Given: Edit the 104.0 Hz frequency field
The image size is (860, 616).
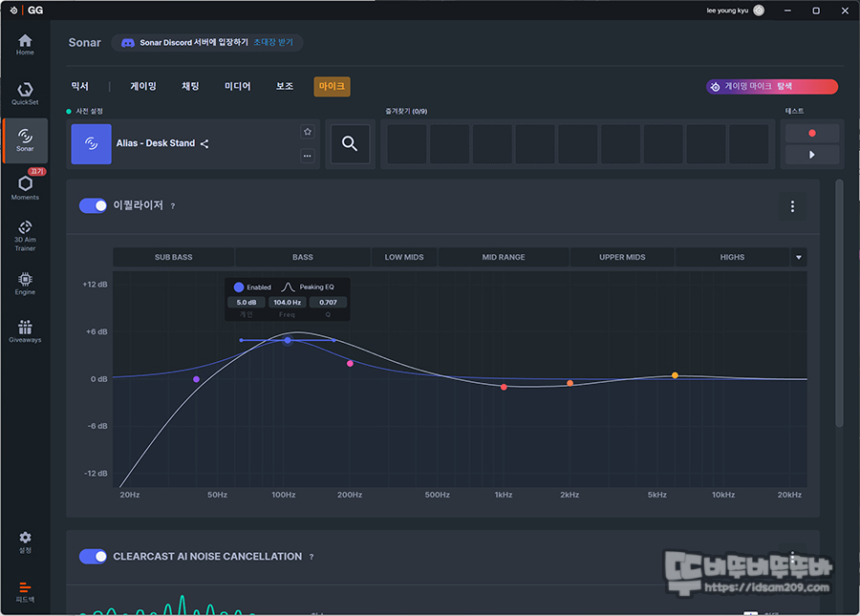Looking at the screenshot, I should 287,303.
